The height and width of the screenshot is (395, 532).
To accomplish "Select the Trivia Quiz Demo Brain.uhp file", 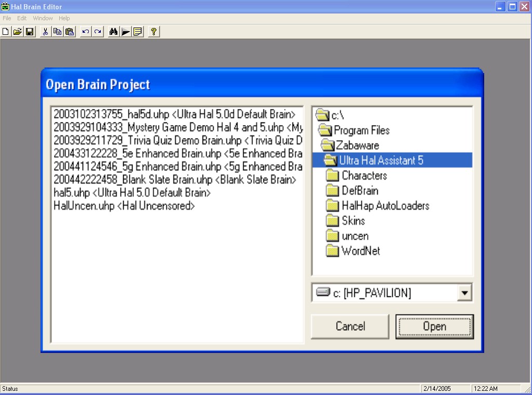I will (178, 140).
